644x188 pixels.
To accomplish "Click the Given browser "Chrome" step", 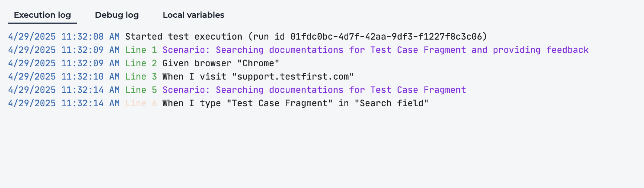I will click(x=221, y=63).
